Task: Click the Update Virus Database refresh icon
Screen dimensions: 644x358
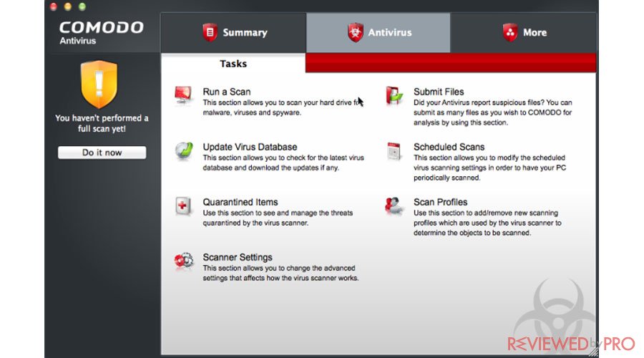Action: pyautogui.click(x=184, y=151)
